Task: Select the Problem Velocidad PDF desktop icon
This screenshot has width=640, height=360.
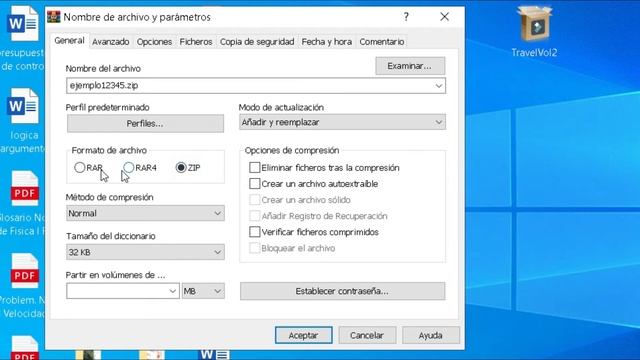Action: click(x=22, y=286)
